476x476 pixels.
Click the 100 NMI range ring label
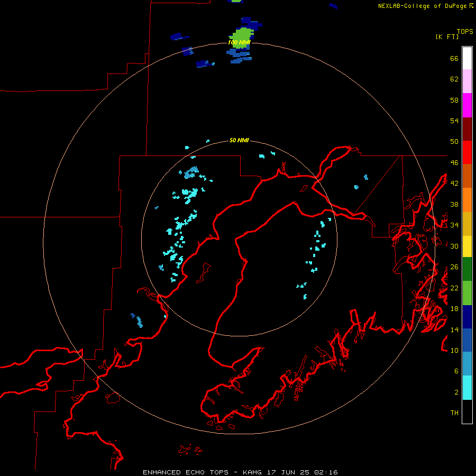tap(239, 42)
